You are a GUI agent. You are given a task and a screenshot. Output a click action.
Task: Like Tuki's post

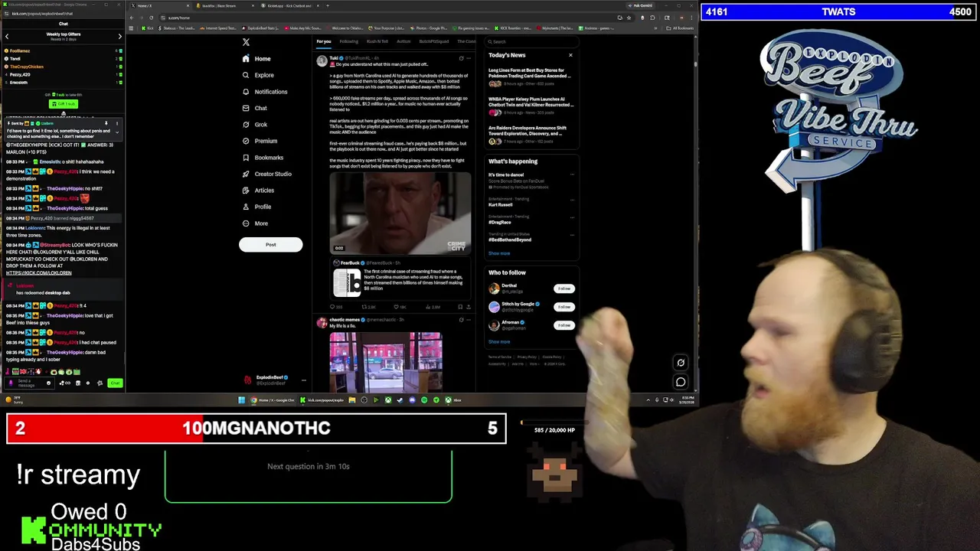[x=400, y=307]
